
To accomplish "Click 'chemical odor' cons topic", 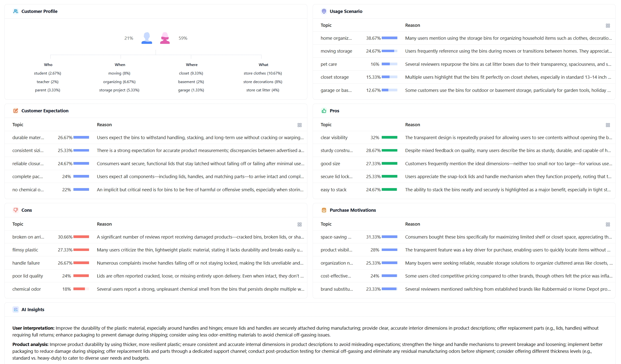I will coord(27,289).
